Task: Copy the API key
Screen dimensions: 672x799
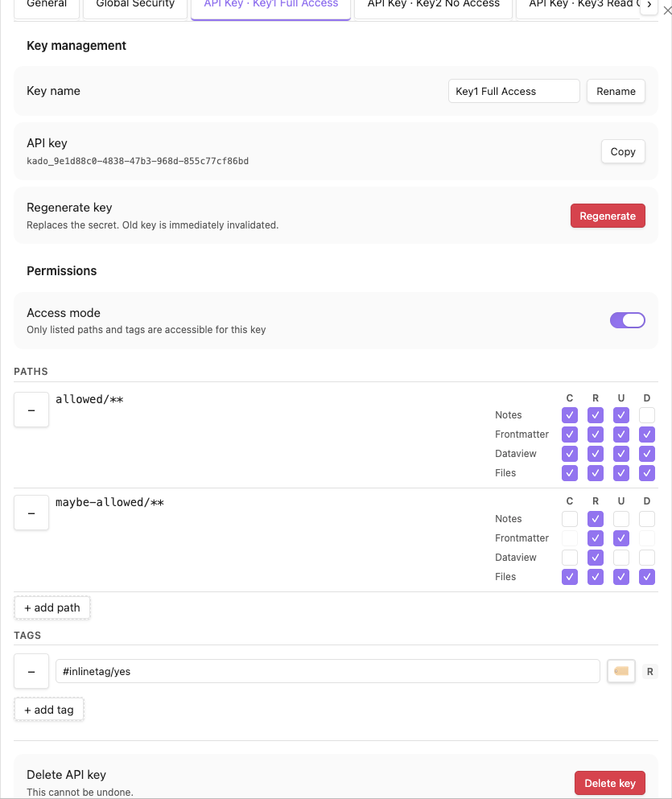Action: point(623,151)
